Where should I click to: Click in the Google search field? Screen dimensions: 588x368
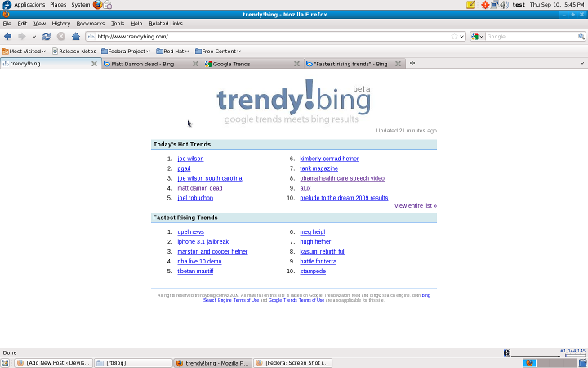tap(532, 37)
